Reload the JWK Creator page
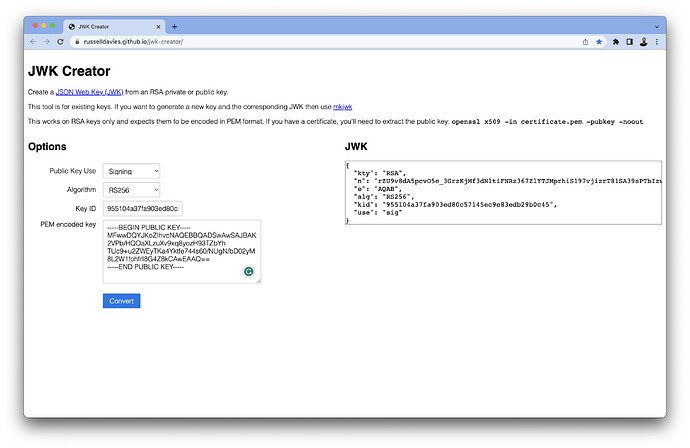 (x=60, y=42)
